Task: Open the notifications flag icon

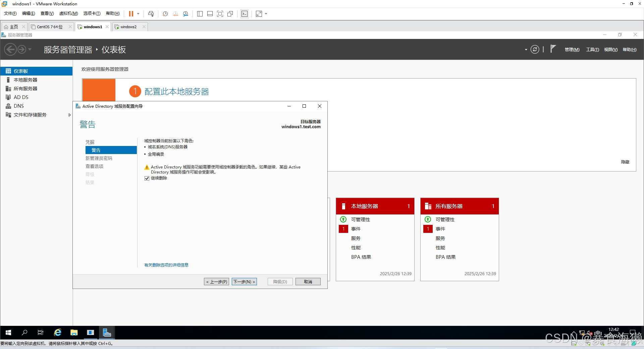Action: pyautogui.click(x=553, y=49)
